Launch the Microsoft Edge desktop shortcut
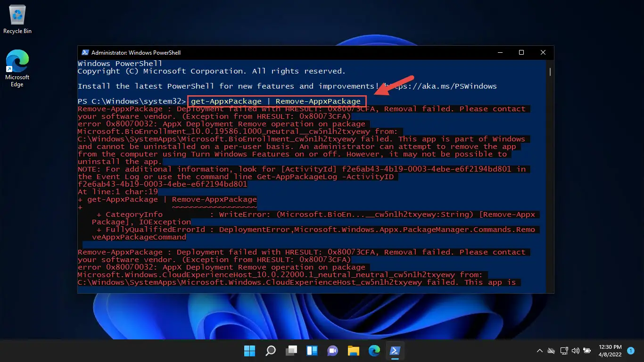 pyautogui.click(x=17, y=68)
